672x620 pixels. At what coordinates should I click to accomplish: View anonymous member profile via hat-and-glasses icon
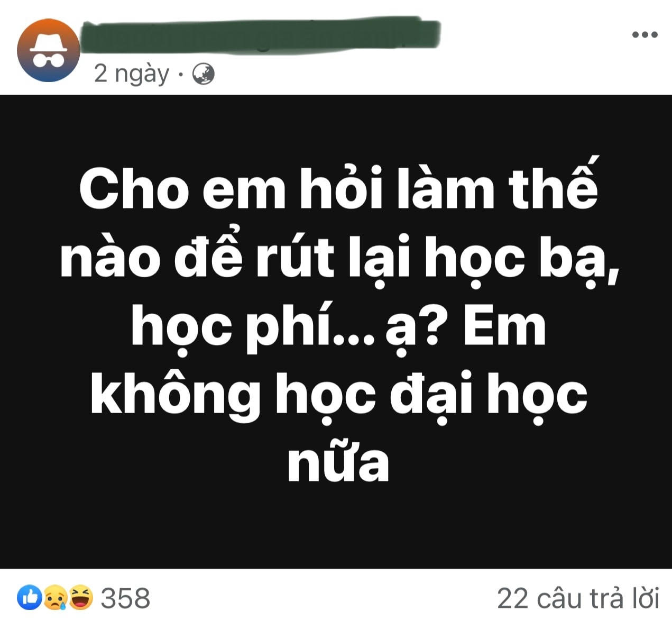(49, 50)
